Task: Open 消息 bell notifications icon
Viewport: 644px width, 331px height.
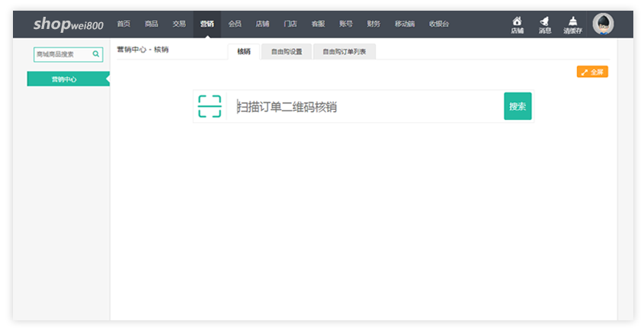Action: (x=545, y=24)
